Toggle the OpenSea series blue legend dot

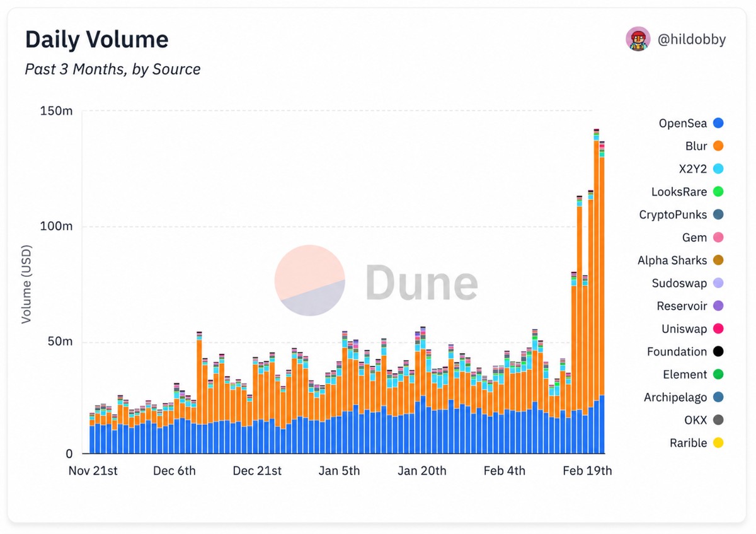point(718,123)
